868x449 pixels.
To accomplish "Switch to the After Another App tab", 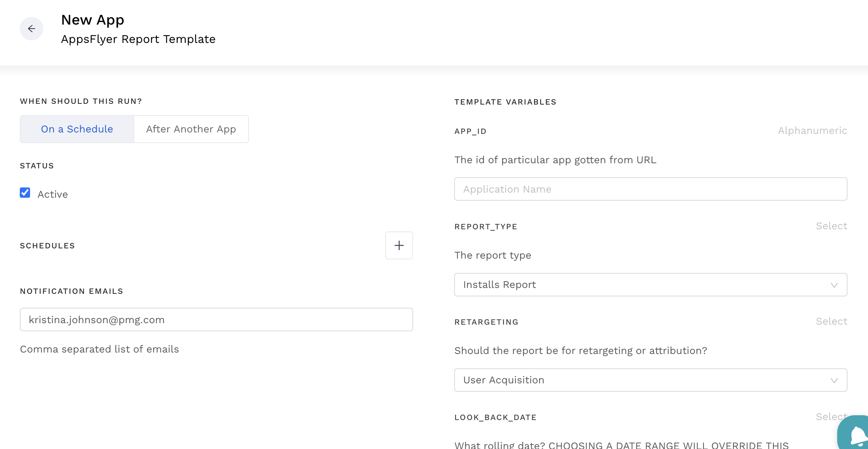I will click(x=191, y=129).
